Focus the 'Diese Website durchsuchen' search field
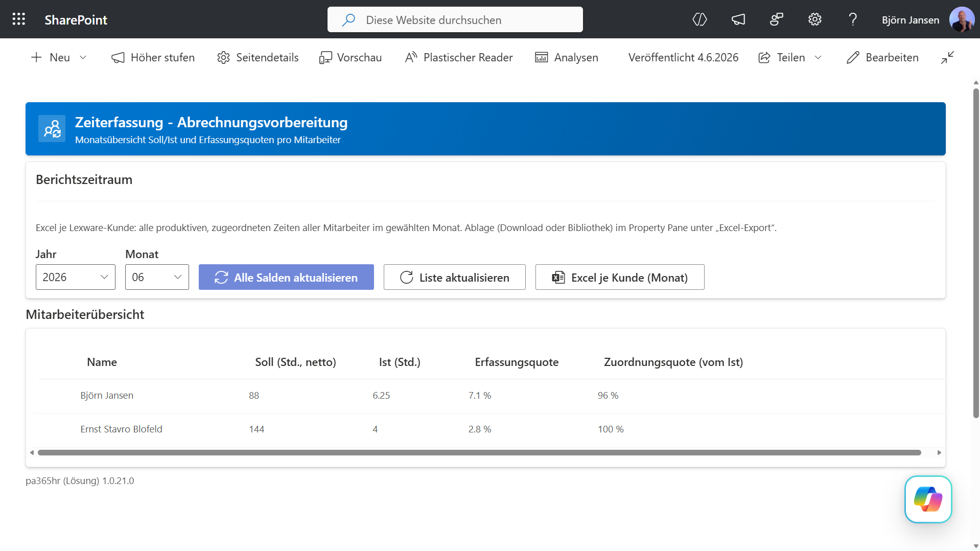 (455, 19)
